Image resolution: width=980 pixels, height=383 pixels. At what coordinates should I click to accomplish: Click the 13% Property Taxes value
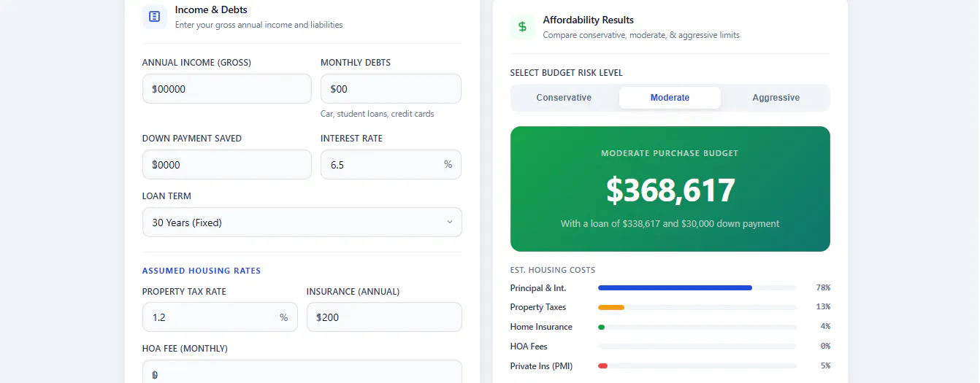coord(823,307)
